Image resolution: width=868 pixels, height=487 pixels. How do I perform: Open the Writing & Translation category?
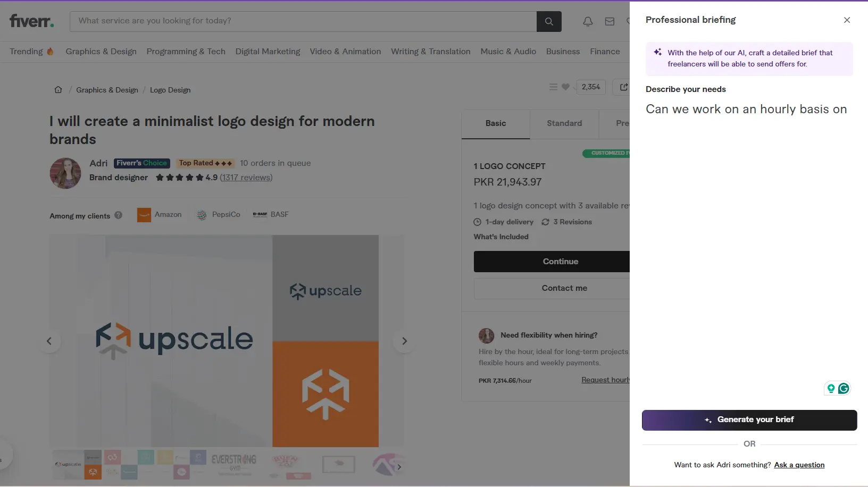pos(431,52)
